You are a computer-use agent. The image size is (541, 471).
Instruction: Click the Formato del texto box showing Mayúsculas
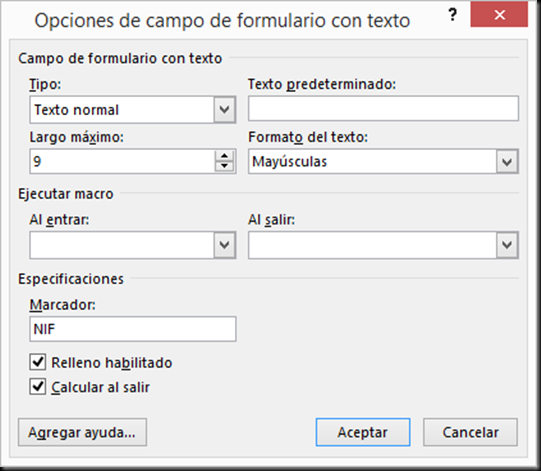[383, 161]
